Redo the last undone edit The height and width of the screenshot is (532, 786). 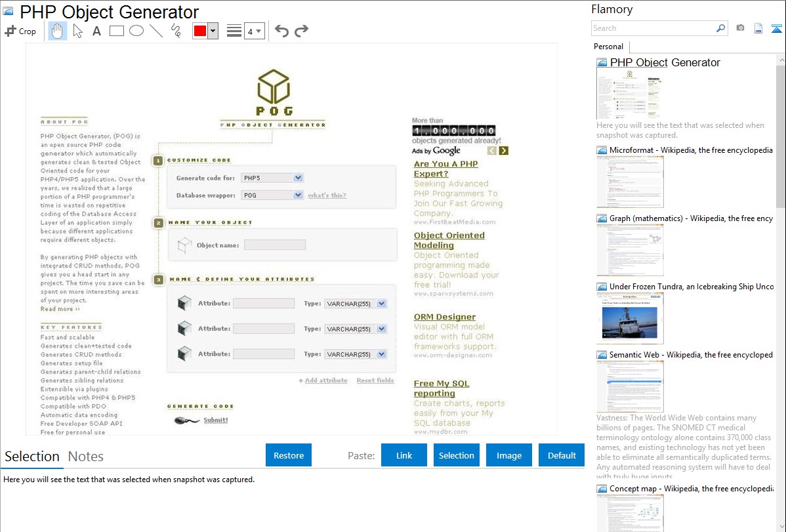click(x=301, y=31)
